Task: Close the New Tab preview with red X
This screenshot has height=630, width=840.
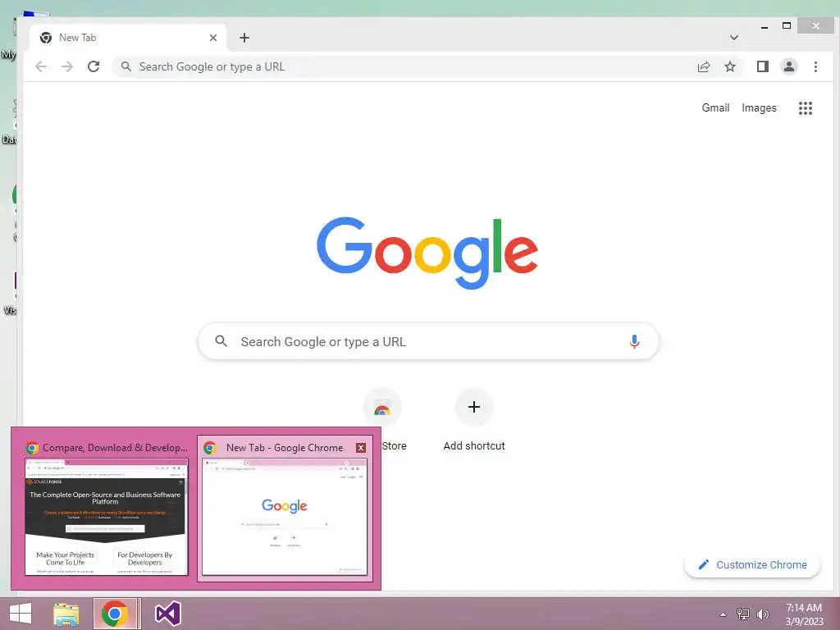Action: [361, 448]
